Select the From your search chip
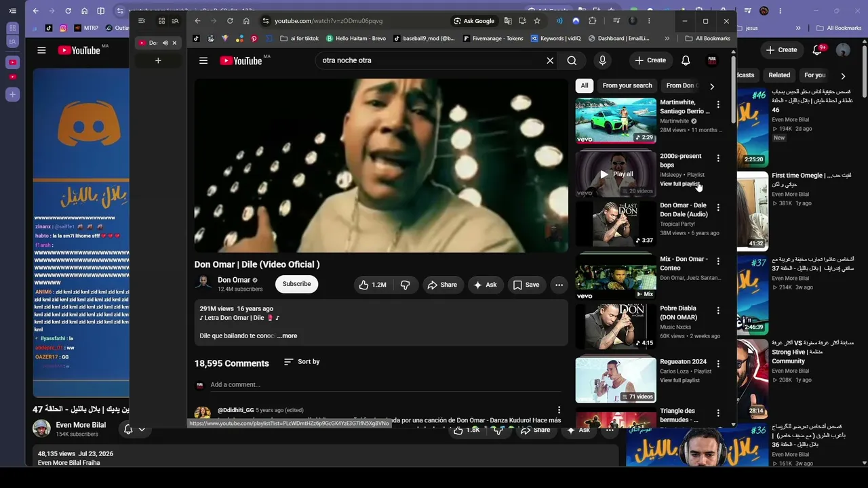The height and width of the screenshot is (488, 868). (627, 85)
